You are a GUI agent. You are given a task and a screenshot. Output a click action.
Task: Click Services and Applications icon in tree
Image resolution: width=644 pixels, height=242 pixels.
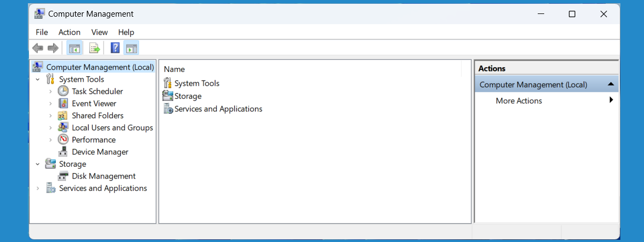pyautogui.click(x=51, y=188)
